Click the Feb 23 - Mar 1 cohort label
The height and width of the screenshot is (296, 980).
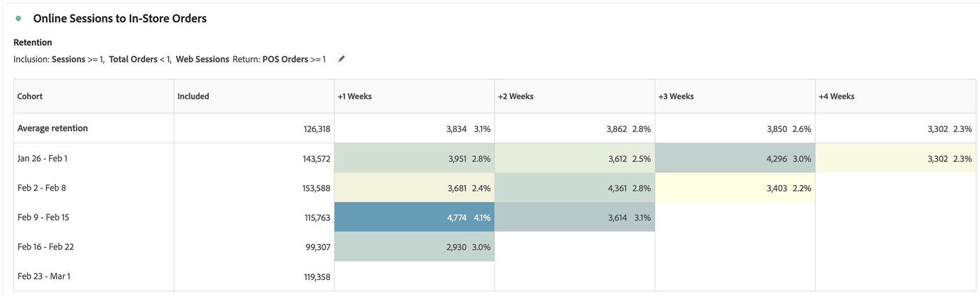(44, 276)
